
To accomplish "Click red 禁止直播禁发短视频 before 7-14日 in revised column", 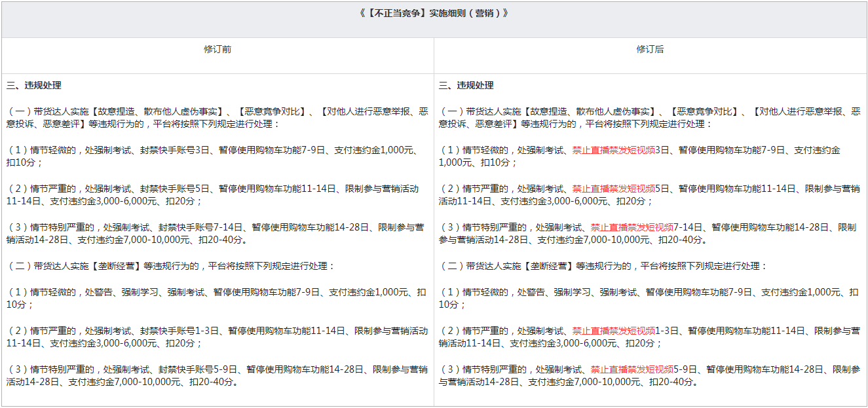I will click(x=632, y=227).
